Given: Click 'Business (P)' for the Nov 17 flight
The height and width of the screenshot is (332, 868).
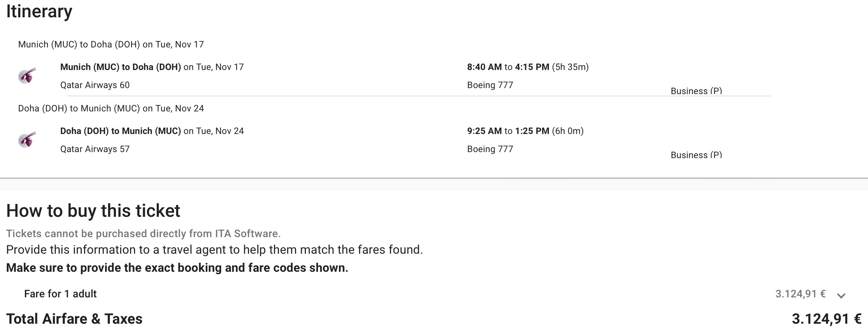Looking at the screenshot, I should pos(696,91).
